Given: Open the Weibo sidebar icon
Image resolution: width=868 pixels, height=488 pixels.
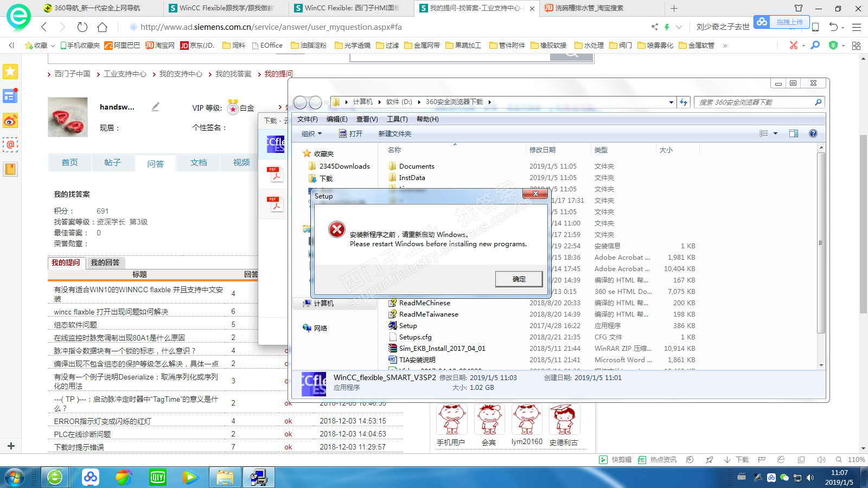Looking at the screenshot, I should [x=10, y=120].
